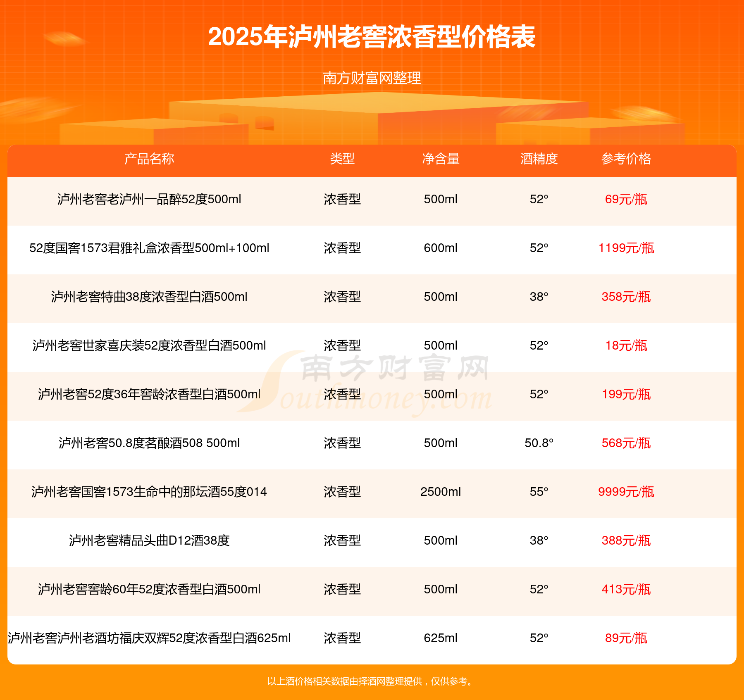This screenshot has width=744, height=700.
Task: Click product name 泸州老窖窖龄60年52度浓香型白酒500ml
Action: tap(149, 589)
